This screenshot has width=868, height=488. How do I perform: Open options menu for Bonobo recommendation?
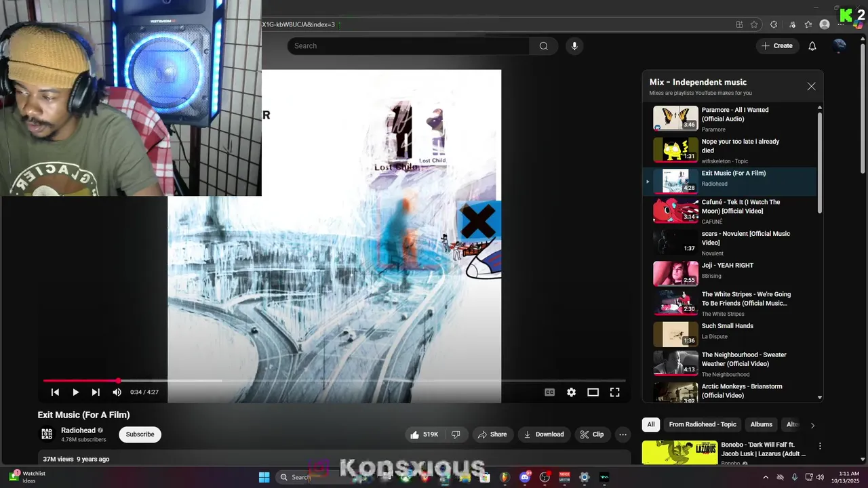tap(820, 446)
